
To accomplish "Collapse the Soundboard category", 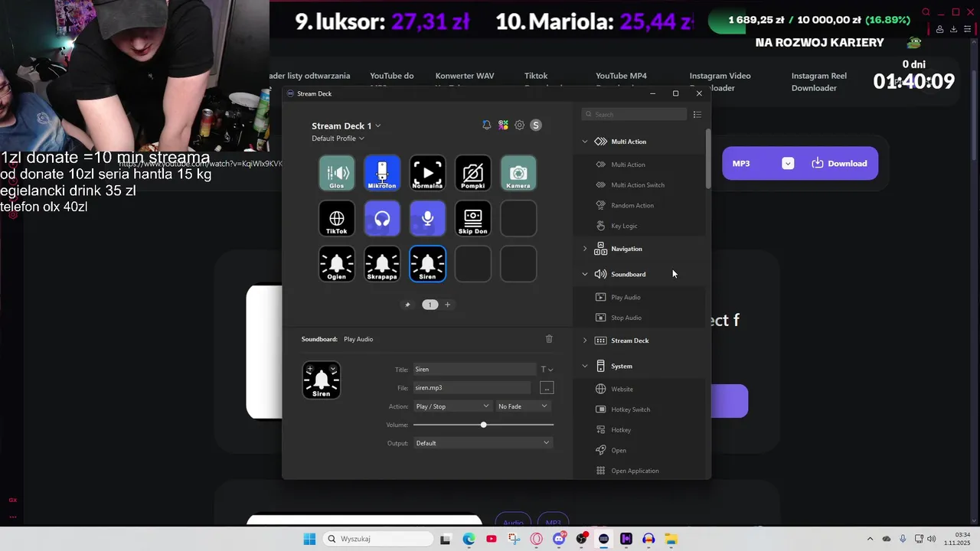I will (585, 274).
